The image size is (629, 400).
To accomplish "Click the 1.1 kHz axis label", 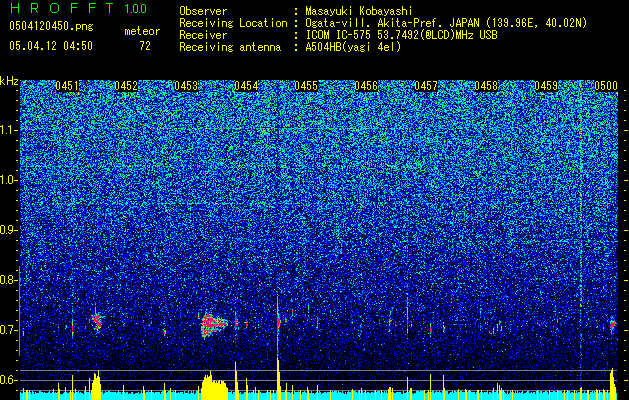I will pos(9,130).
